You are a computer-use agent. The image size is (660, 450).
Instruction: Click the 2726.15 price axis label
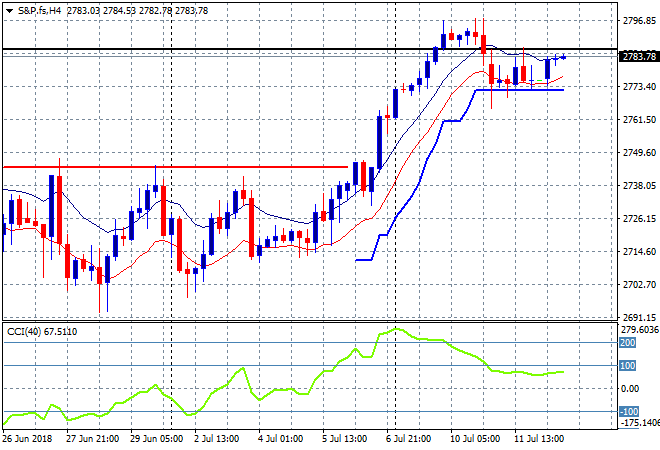point(639,219)
